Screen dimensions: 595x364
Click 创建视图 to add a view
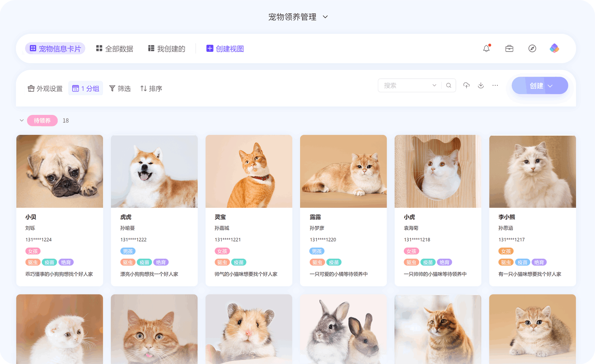pyautogui.click(x=225, y=49)
